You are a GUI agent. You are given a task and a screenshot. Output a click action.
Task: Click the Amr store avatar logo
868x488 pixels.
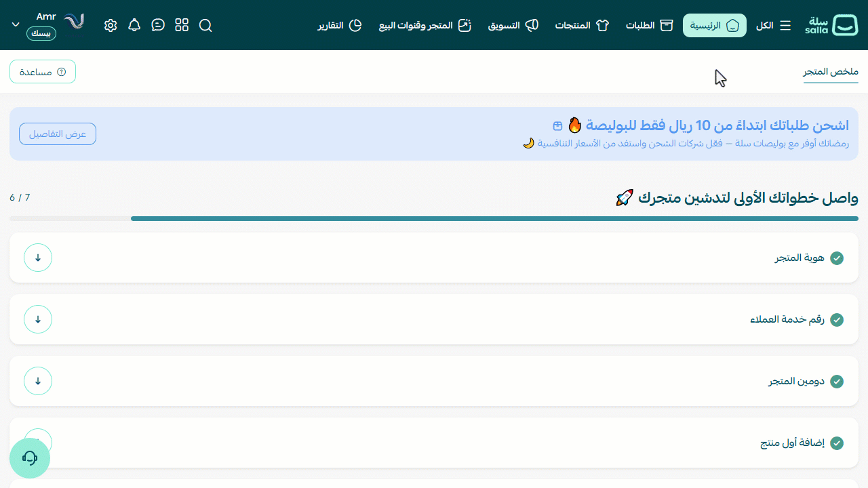point(74,22)
